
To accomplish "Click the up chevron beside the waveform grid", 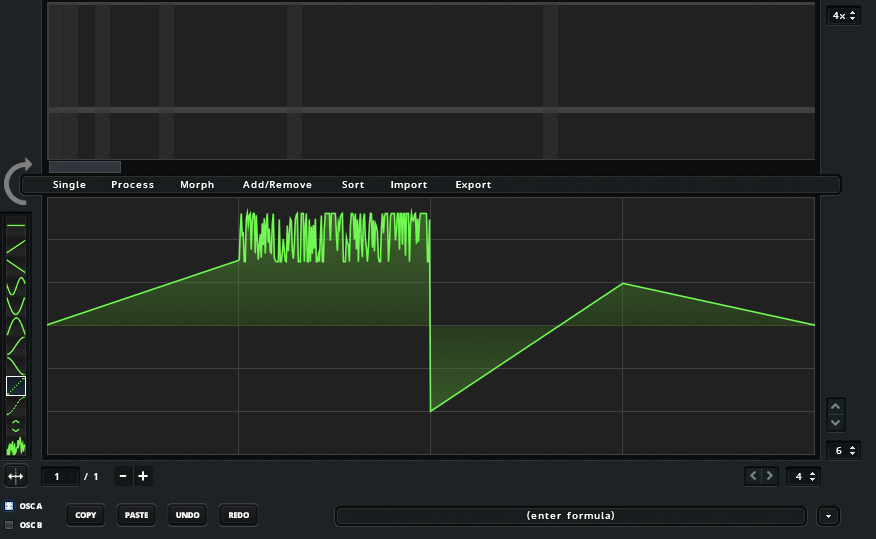I will [835, 407].
